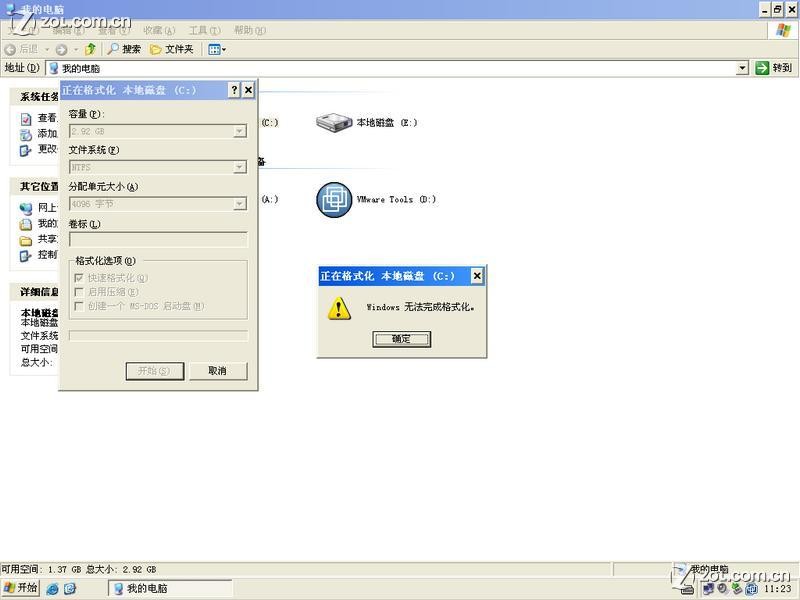Launch Internet Explorer from quick launch bar

tap(52, 588)
